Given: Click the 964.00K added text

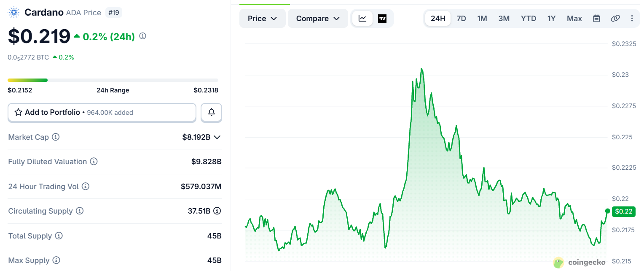Looking at the screenshot, I should [x=110, y=113].
